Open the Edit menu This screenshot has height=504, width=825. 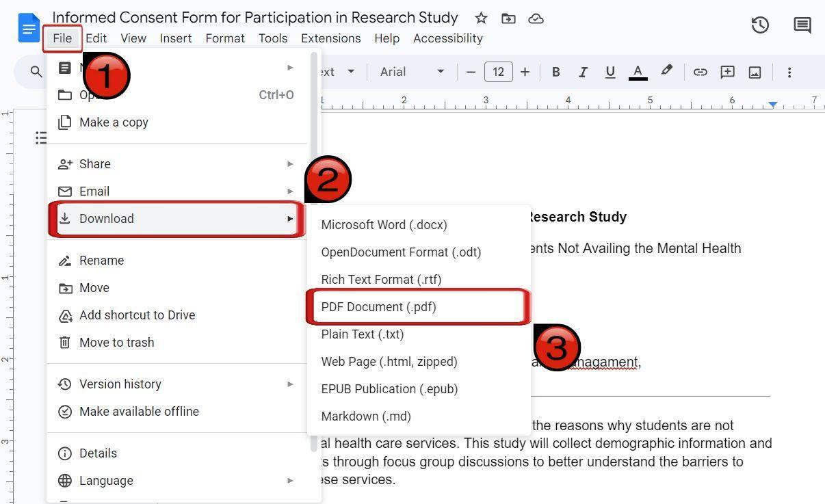click(96, 38)
